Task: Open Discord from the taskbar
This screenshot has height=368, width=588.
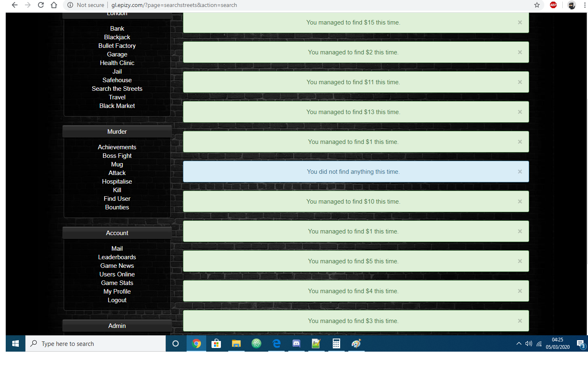Action: pyautogui.click(x=296, y=343)
